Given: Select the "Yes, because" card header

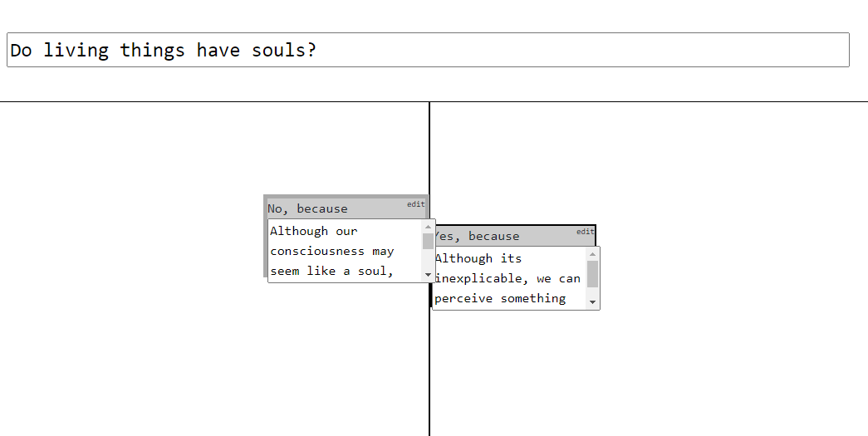Looking at the screenshot, I should (513, 236).
